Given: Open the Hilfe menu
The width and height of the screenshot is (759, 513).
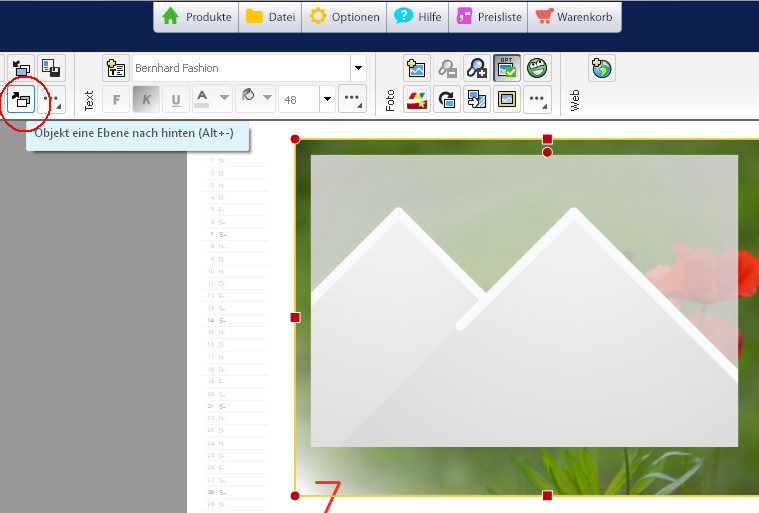Looking at the screenshot, I should 418,17.
